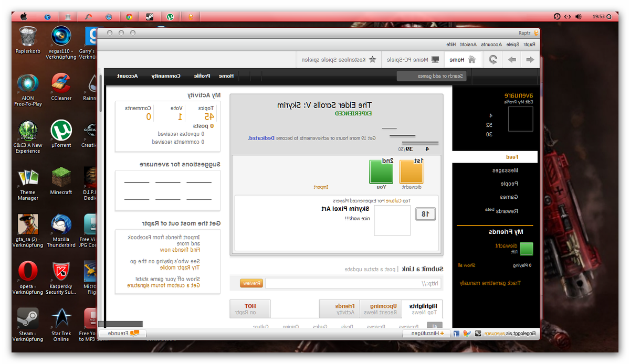Open the opera shortcut on desktop
Screen dimensions: 630x364
28,279
